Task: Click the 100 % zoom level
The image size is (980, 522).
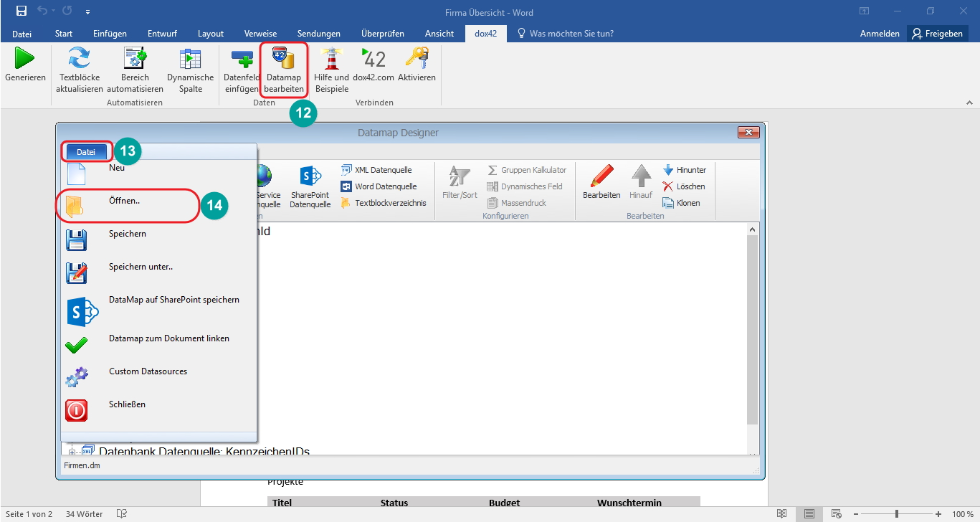Action: (963, 514)
